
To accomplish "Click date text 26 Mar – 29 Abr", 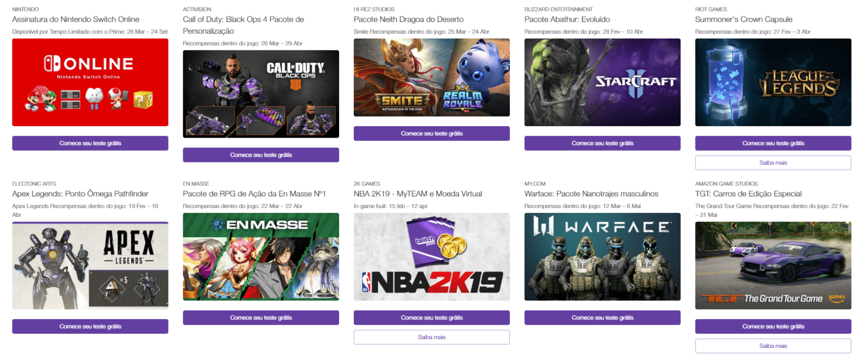I will tap(282, 43).
